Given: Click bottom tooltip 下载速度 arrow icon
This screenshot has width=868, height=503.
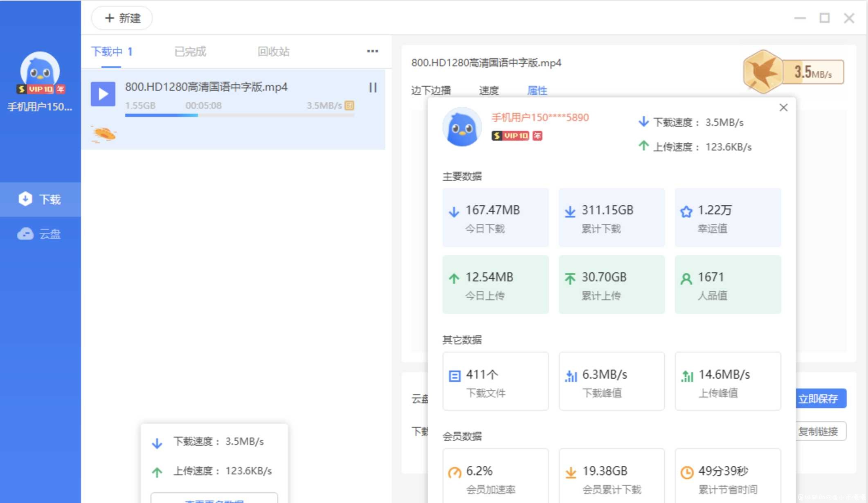Looking at the screenshot, I should 157,443.
